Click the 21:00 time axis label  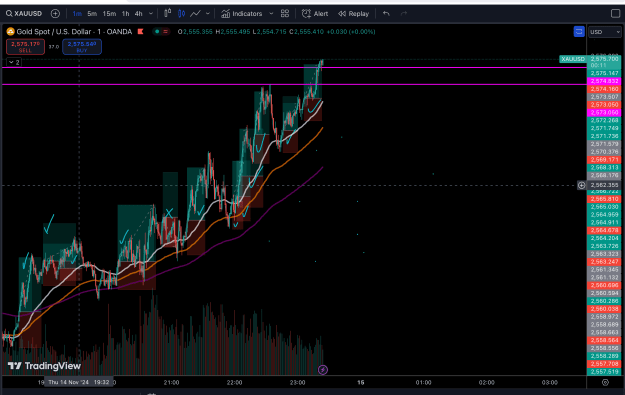[x=171, y=382]
